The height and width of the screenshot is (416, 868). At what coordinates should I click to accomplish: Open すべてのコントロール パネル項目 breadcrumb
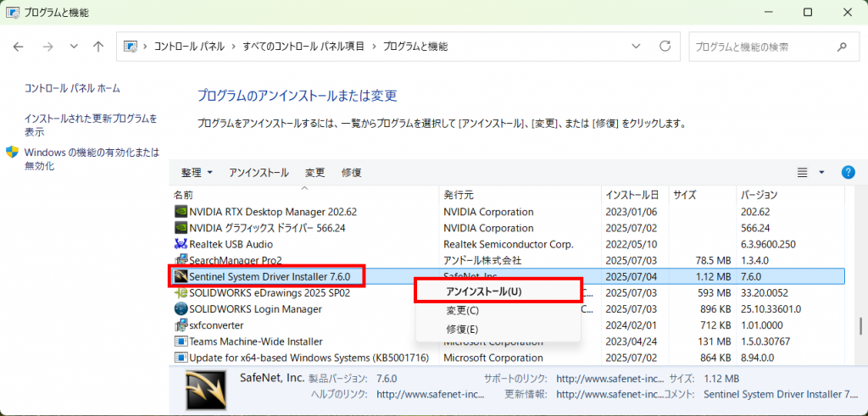[303, 47]
